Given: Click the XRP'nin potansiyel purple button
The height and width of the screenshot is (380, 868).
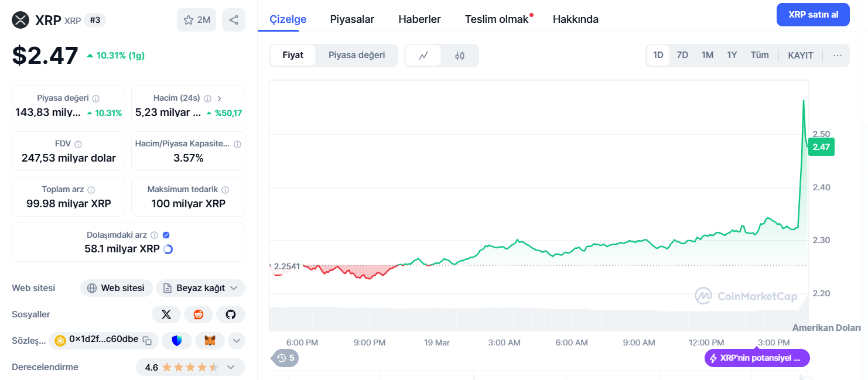Looking at the screenshot, I should [757, 358].
